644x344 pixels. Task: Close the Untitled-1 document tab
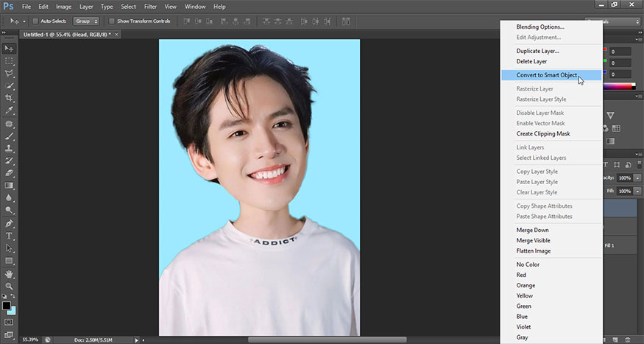[x=116, y=34]
